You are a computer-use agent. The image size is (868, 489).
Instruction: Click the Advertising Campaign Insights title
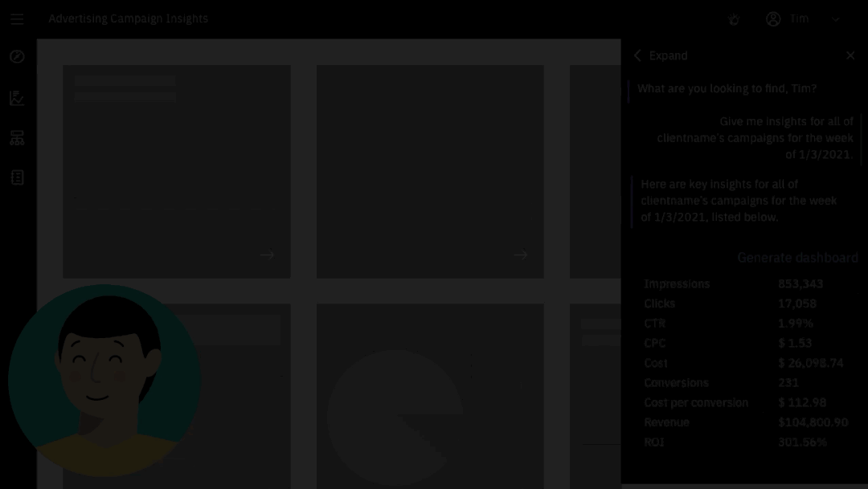point(129,18)
